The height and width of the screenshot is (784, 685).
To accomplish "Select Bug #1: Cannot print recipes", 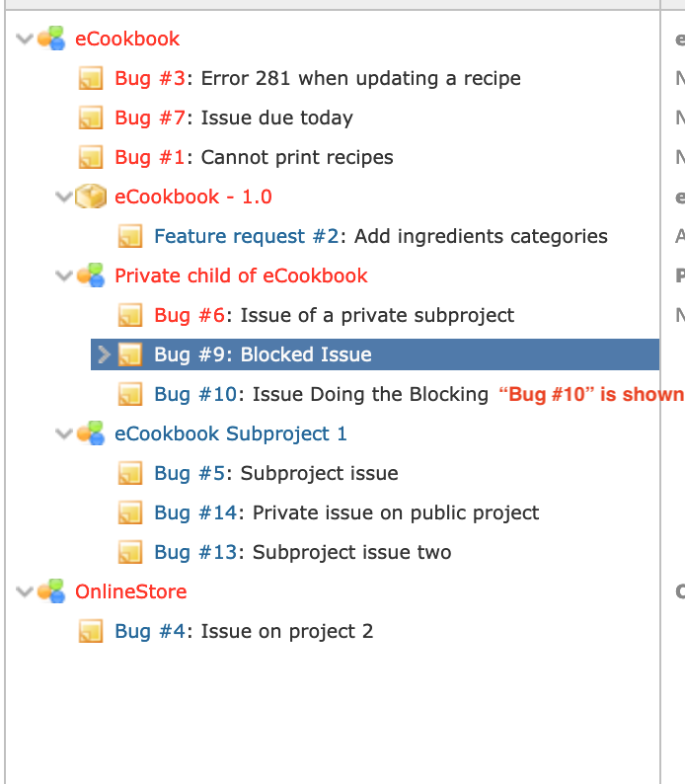I will coord(254,158).
